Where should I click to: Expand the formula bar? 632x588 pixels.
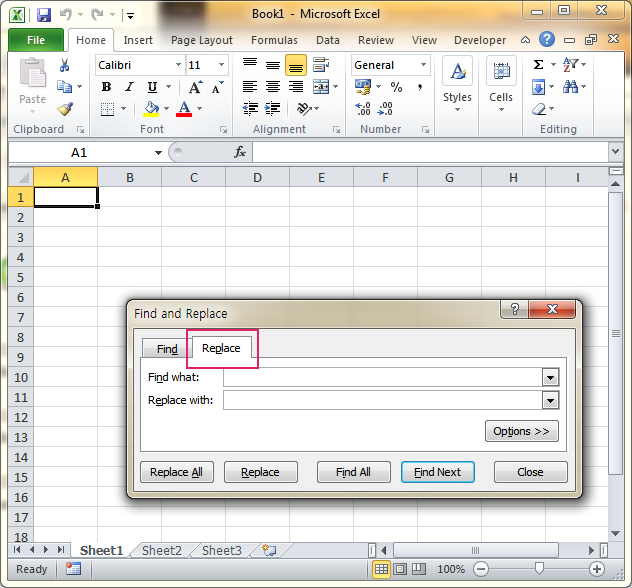pyautogui.click(x=615, y=152)
